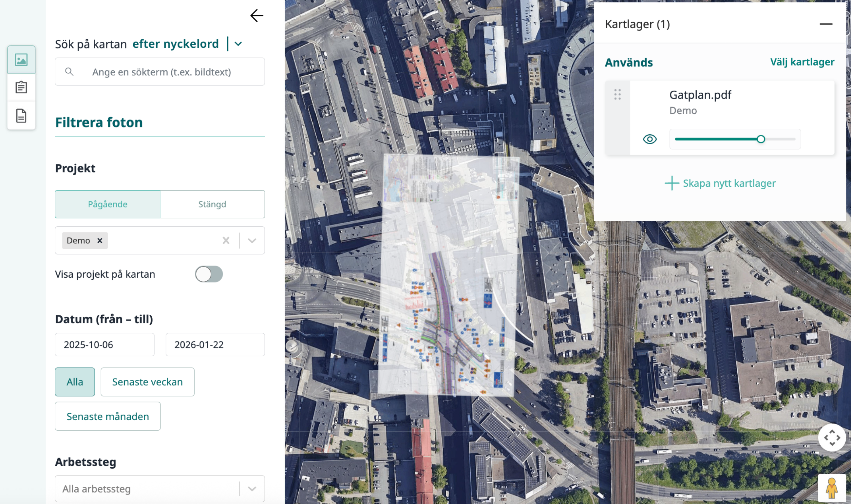851x504 pixels.
Task: Open the project selection dropdown arrow
Action: click(x=252, y=240)
